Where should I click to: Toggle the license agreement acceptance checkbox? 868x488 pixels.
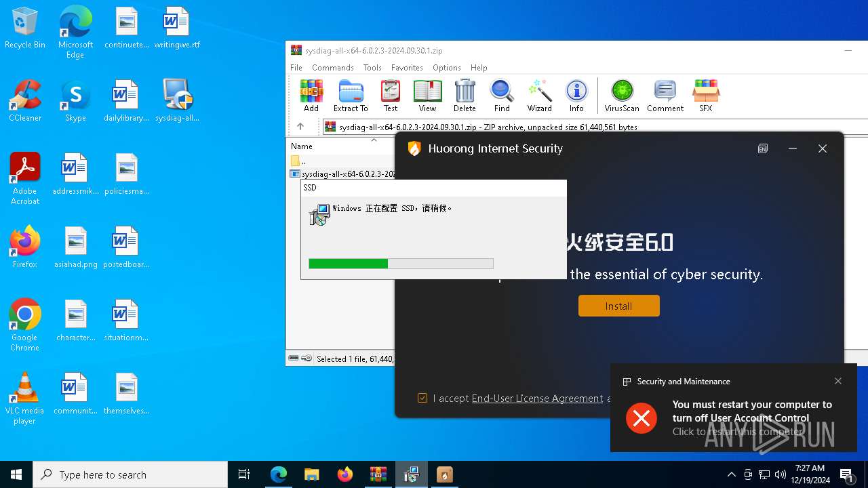(x=422, y=398)
